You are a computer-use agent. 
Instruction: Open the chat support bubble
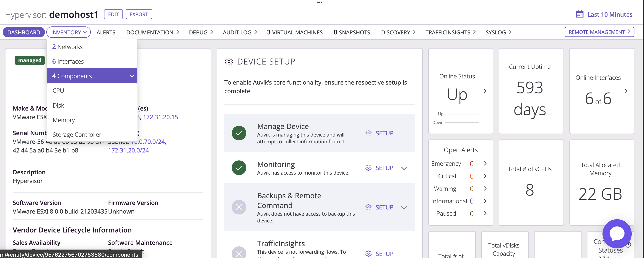click(617, 234)
